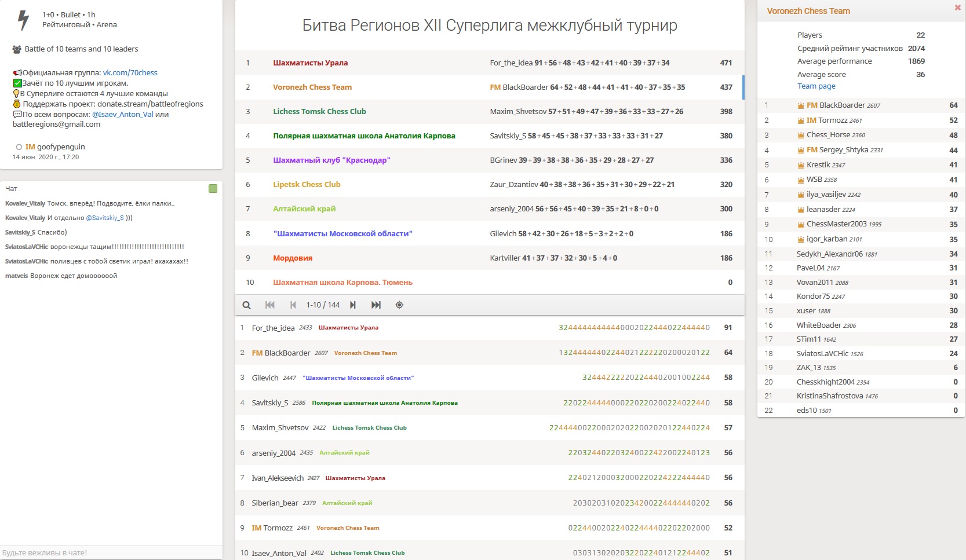Select Мордовия team row
This screenshot has height=560, width=966.
point(490,258)
